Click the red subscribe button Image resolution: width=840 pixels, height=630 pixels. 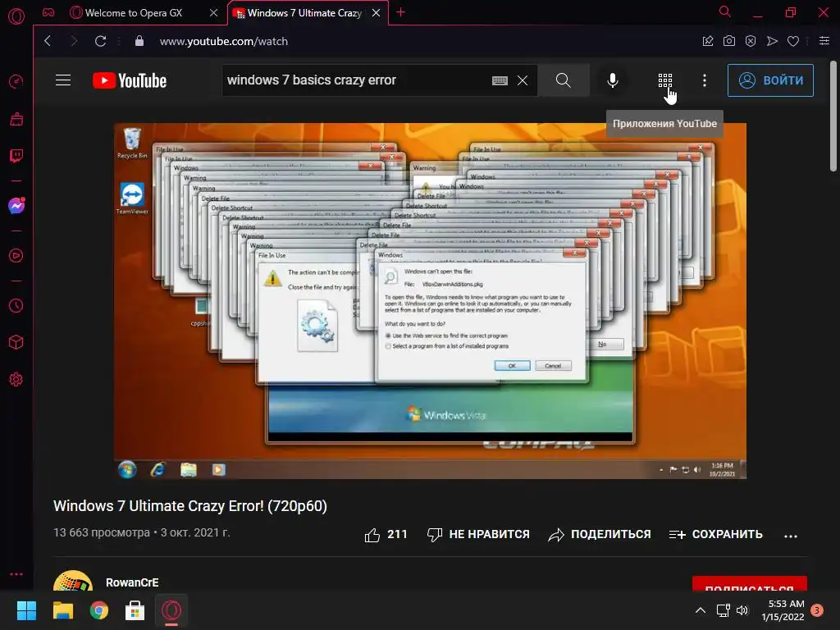coord(750,583)
